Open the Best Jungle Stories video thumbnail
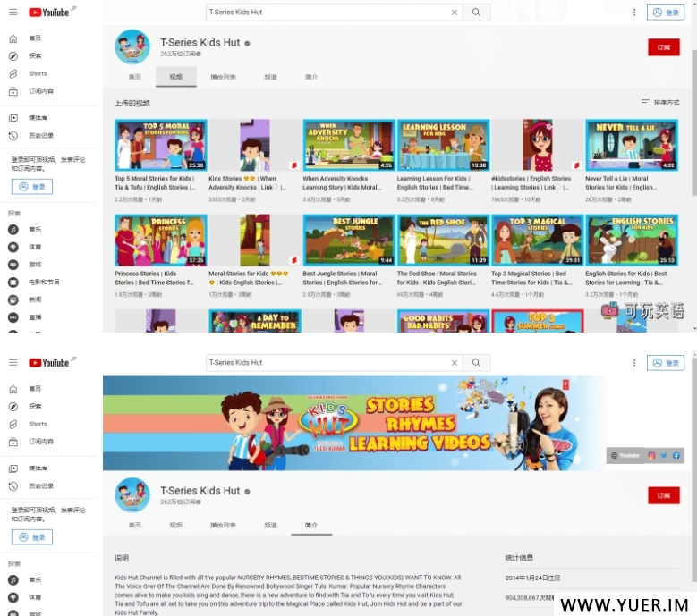Image resolution: width=697 pixels, height=616 pixels. [x=349, y=240]
